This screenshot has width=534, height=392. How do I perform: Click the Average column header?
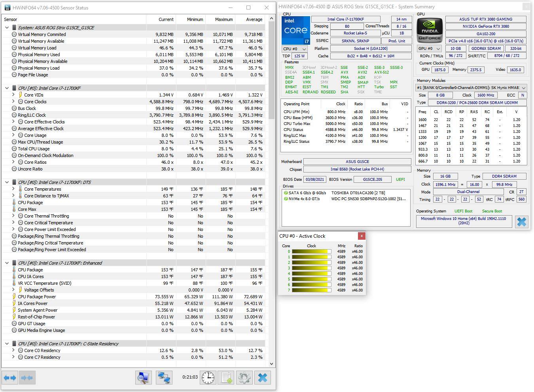(254, 19)
